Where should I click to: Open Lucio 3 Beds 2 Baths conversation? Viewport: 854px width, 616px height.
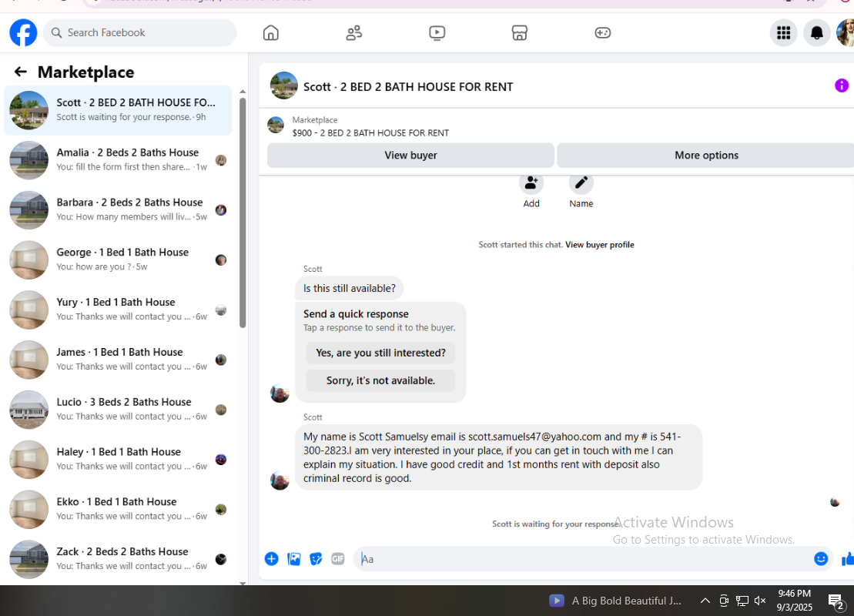coord(118,410)
